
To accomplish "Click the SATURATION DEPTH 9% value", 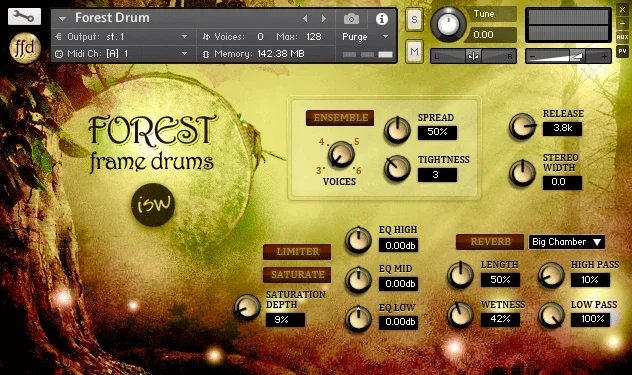I will [x=285, y=320].
